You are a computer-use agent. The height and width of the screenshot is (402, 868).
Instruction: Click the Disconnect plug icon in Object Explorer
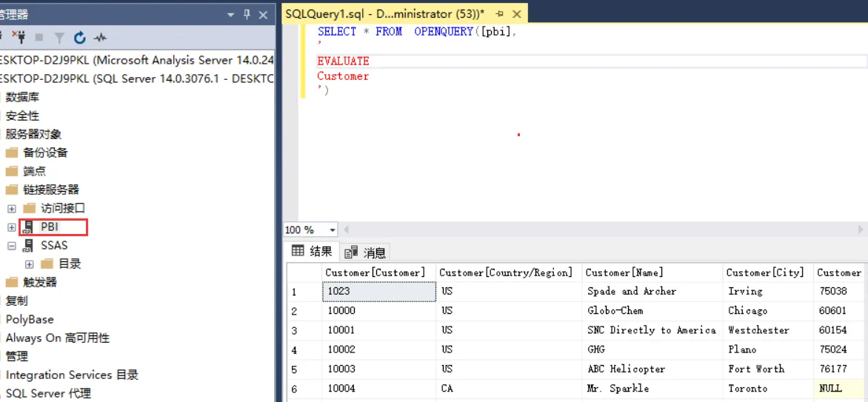[x=21, y=38]
